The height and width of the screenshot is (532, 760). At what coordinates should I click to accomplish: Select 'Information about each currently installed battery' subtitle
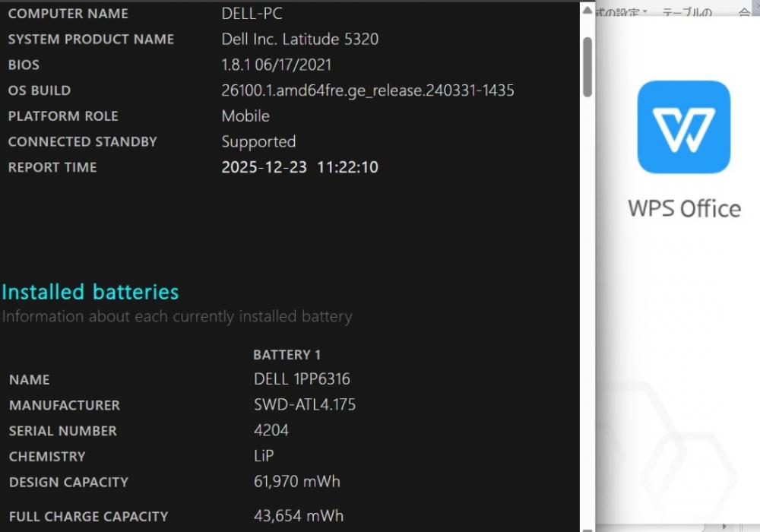177,316
